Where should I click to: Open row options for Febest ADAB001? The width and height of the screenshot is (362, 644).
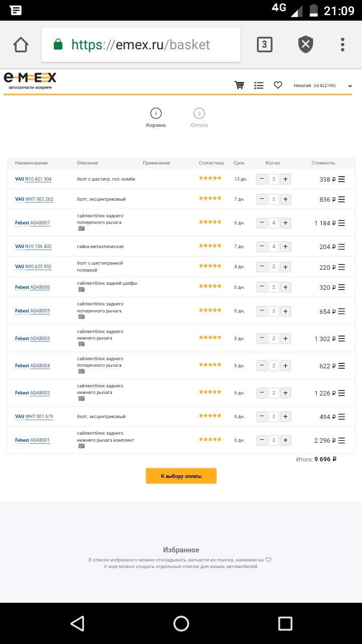pyautogui.click(x=342, y=440)
